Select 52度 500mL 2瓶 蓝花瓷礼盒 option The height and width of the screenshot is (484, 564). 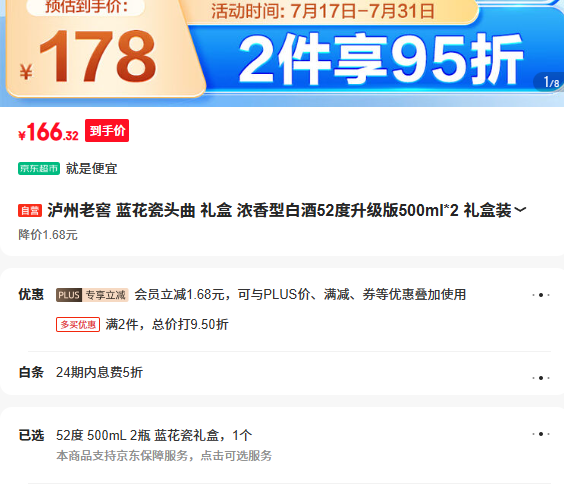coord(154,435)
